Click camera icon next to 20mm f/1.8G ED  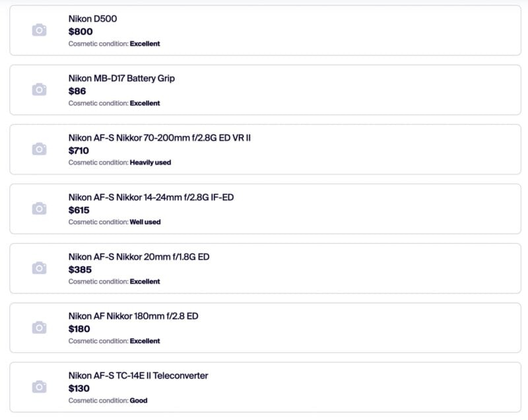pyautogui.click(x=40, y=268)
